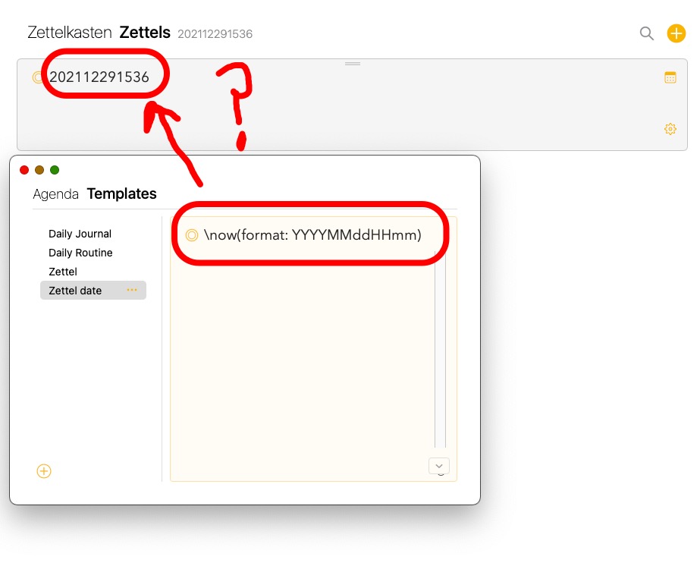Click the Templates heading in the window
Screen dimensions: 700x588
coord(121,193)
